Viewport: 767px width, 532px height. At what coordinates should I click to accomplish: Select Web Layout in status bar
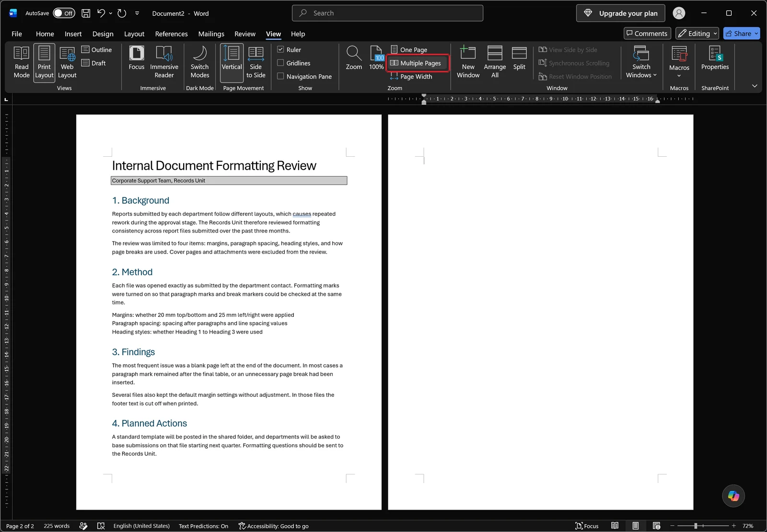656,526
